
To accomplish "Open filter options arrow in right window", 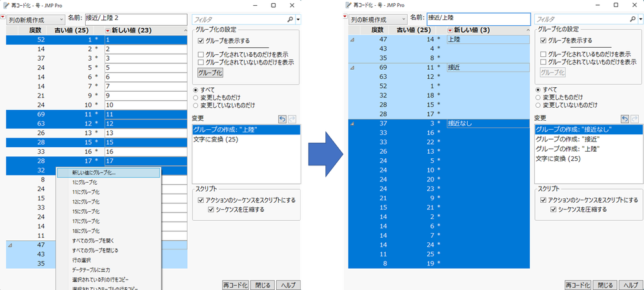I will point(640,19).
